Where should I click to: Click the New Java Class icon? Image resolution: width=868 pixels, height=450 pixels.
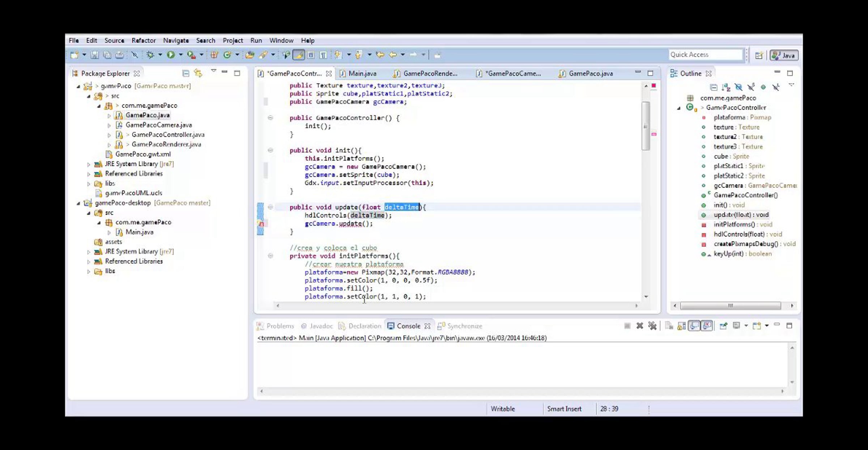227,55
